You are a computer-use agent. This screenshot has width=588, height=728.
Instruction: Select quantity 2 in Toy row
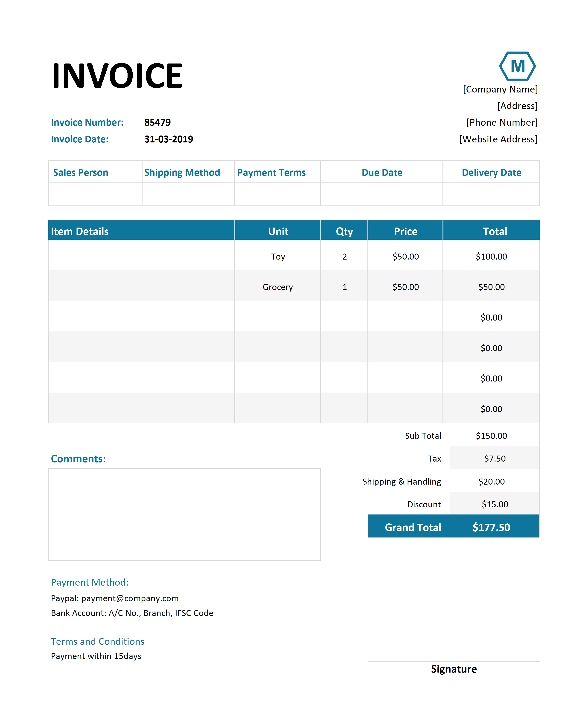(344, 256)
